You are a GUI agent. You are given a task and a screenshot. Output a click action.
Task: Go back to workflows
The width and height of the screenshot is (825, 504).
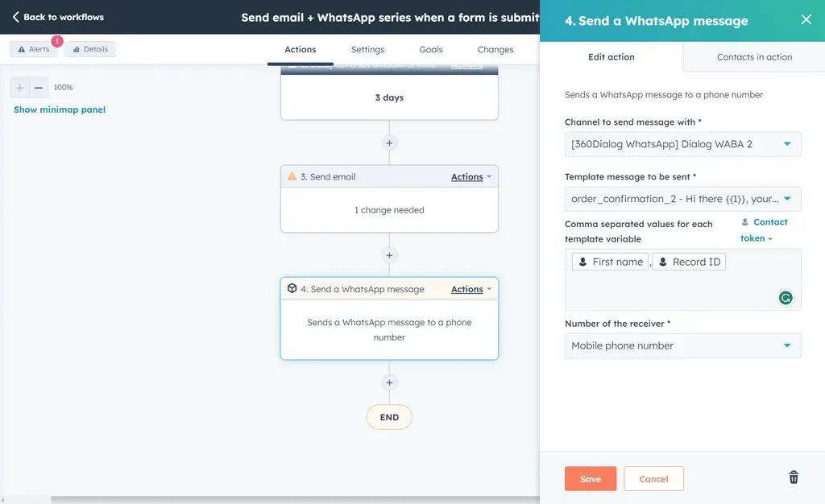[x=58, y=17]
